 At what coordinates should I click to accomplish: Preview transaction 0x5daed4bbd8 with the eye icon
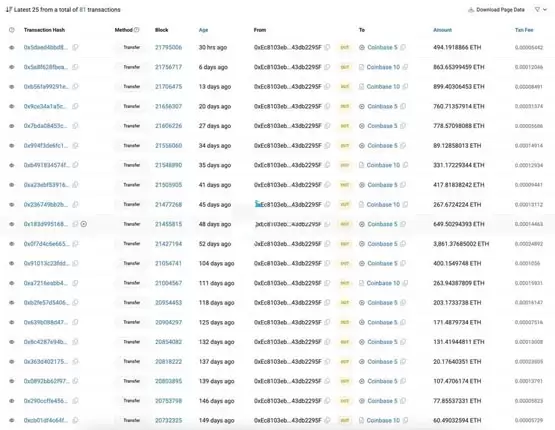point(12,47)
